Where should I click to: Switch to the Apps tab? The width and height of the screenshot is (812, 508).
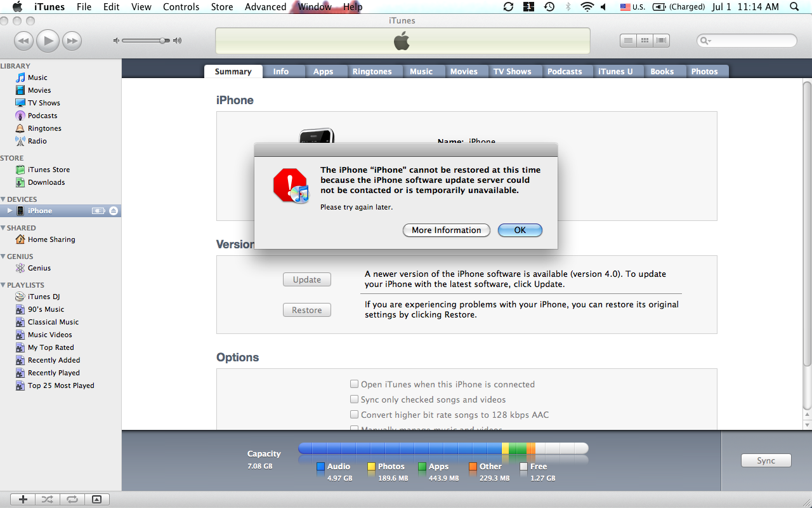click(323, 72)
